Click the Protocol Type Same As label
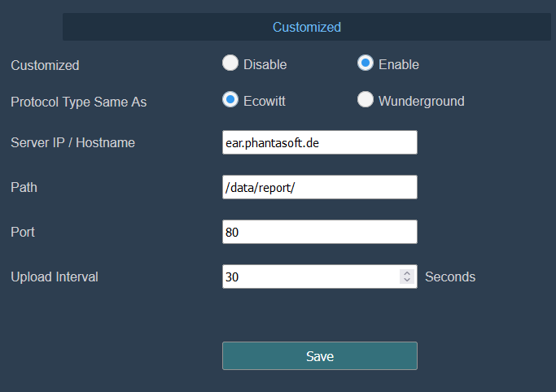 (x=78, y=102)
